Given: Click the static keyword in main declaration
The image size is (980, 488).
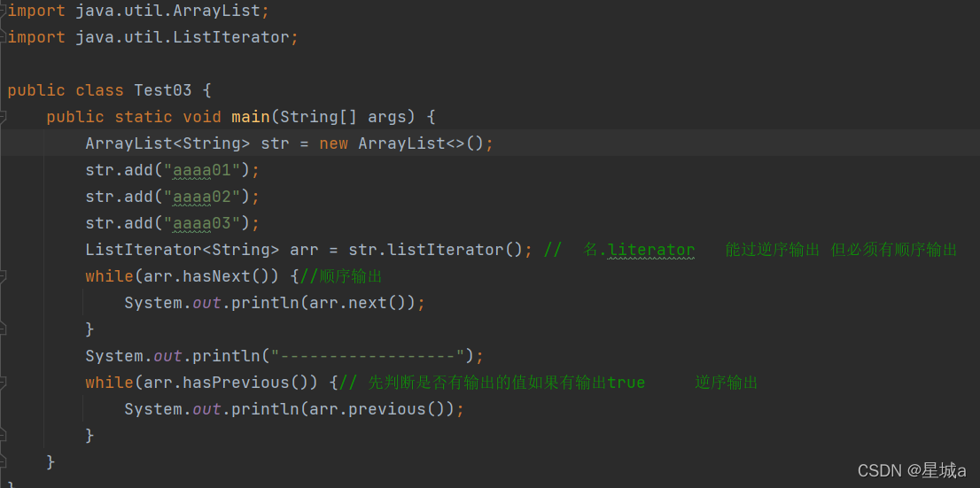Looking at the screenshot, I should click(x=144, y=117).
